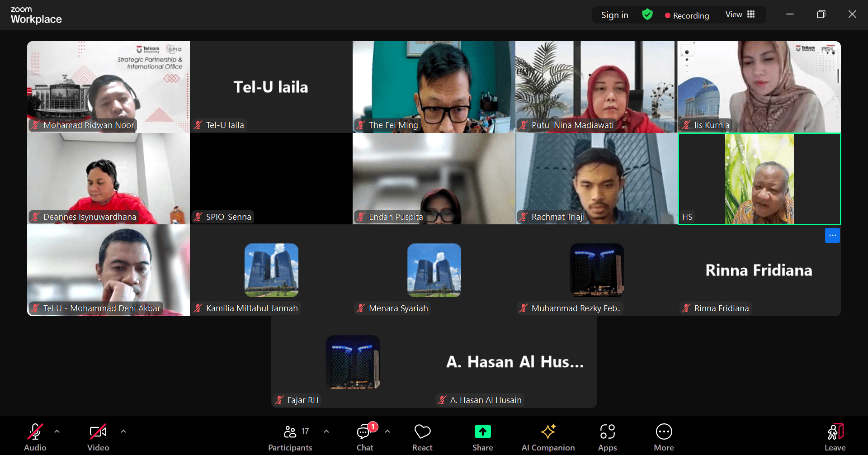Open the Chat panel
The height and width of the screenshot is (455, 868).
(x=364, y=436)
